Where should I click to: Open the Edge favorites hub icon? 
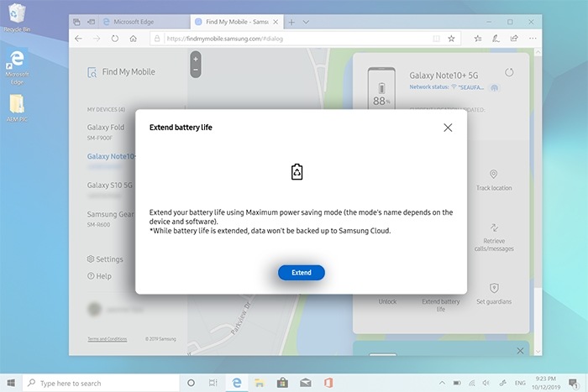478,39
